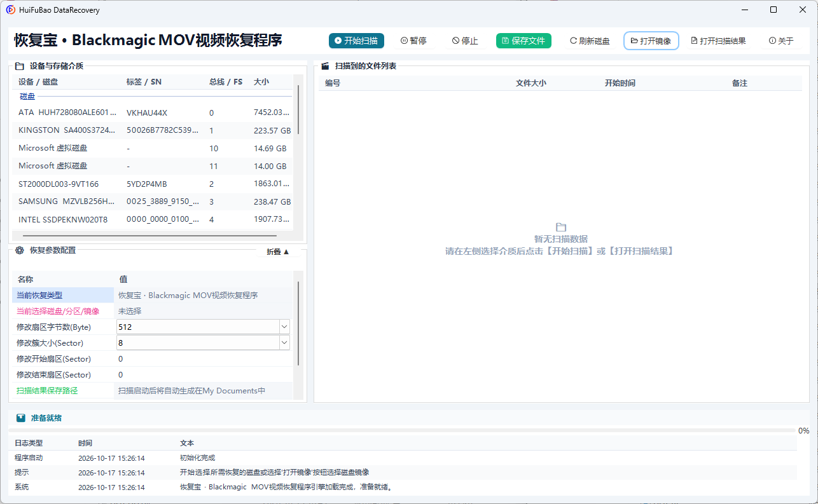Select the SAMSUNG MZVLB256H disk row

pos(153,201)
